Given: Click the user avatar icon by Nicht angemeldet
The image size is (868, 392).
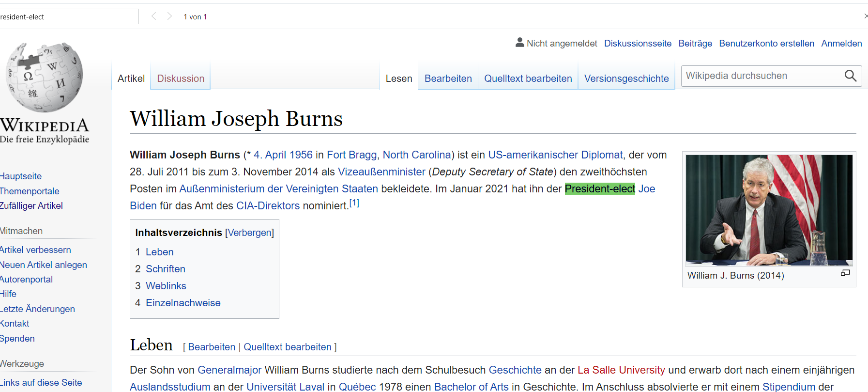Looking at the screenshot, I should tap(519, 43).
